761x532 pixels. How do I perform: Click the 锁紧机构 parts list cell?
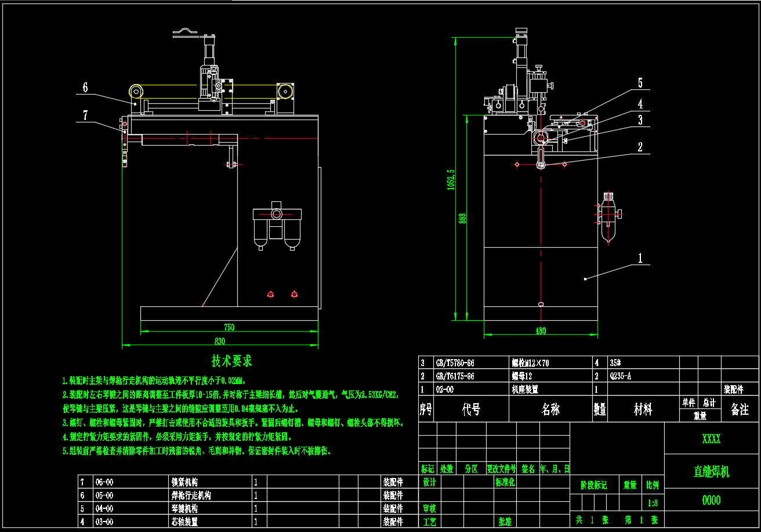[x=185, y=482]
